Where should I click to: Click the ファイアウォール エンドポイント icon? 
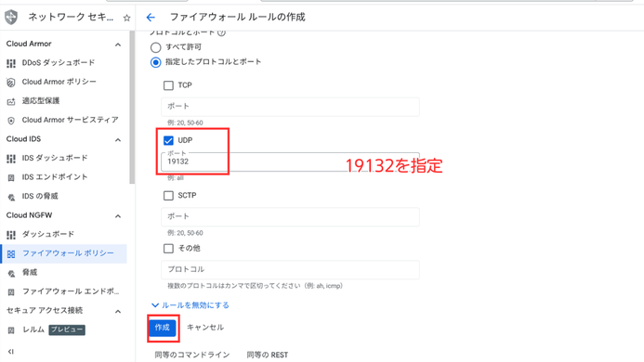[x=11, y=291]
